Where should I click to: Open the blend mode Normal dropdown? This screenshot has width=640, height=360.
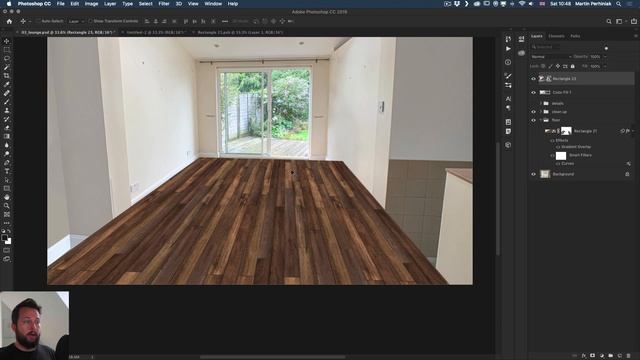551,57
